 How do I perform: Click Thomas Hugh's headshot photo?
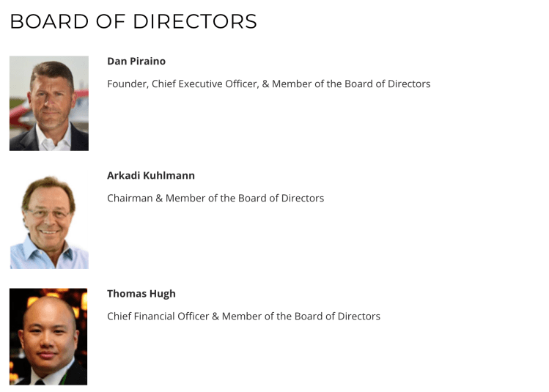(48, 336)
